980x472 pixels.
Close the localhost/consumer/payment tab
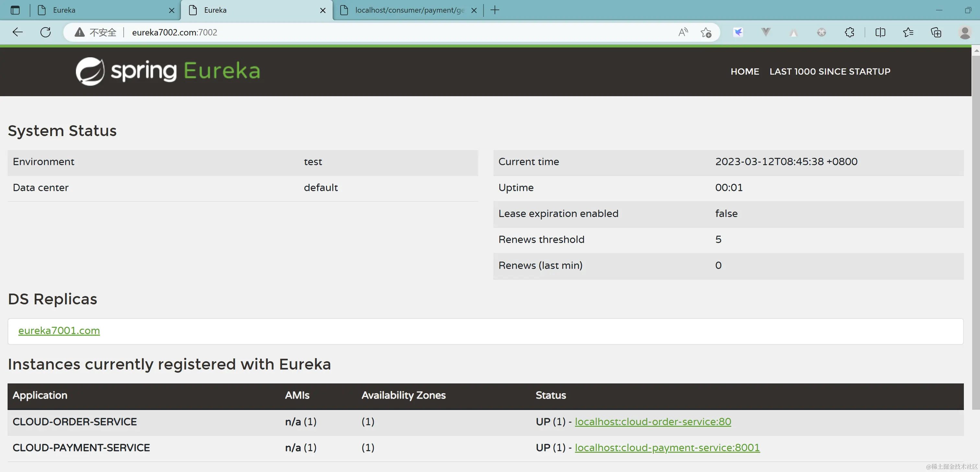(474, 11)
